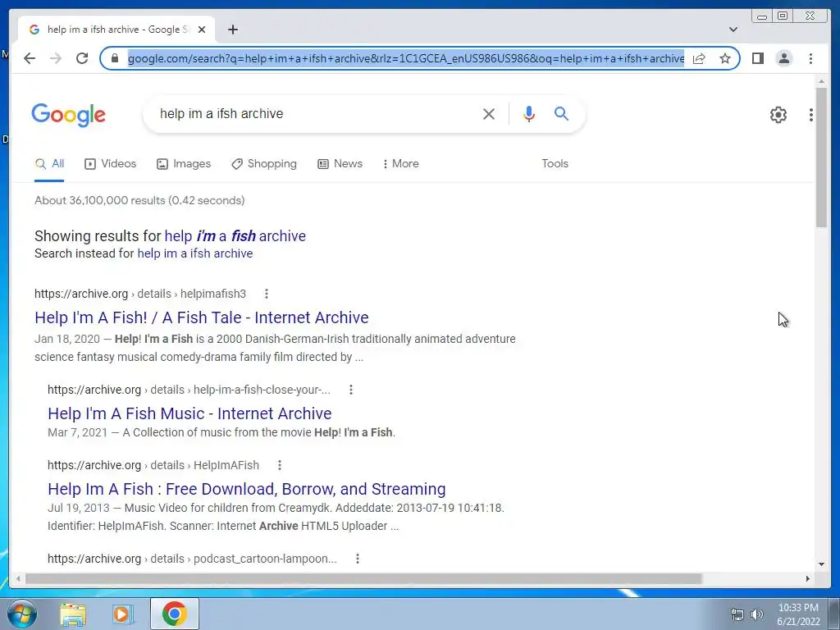Click the Chrome taskbar button

(x=175, y=614)
